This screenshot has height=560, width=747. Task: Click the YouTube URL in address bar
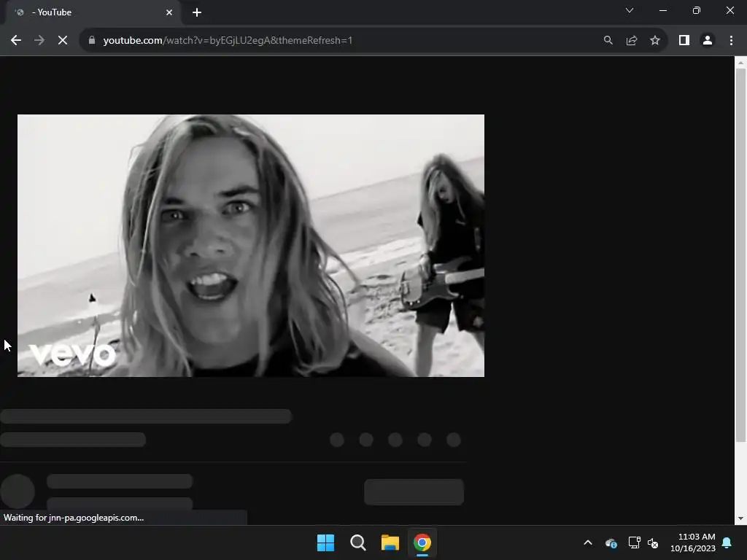click(x=228, y=41)
